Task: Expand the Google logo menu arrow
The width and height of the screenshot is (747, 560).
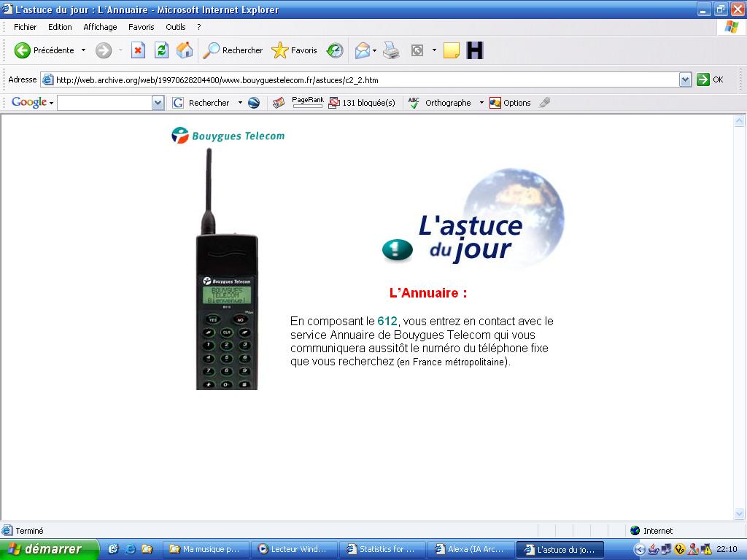Action: tap(52, 104)
